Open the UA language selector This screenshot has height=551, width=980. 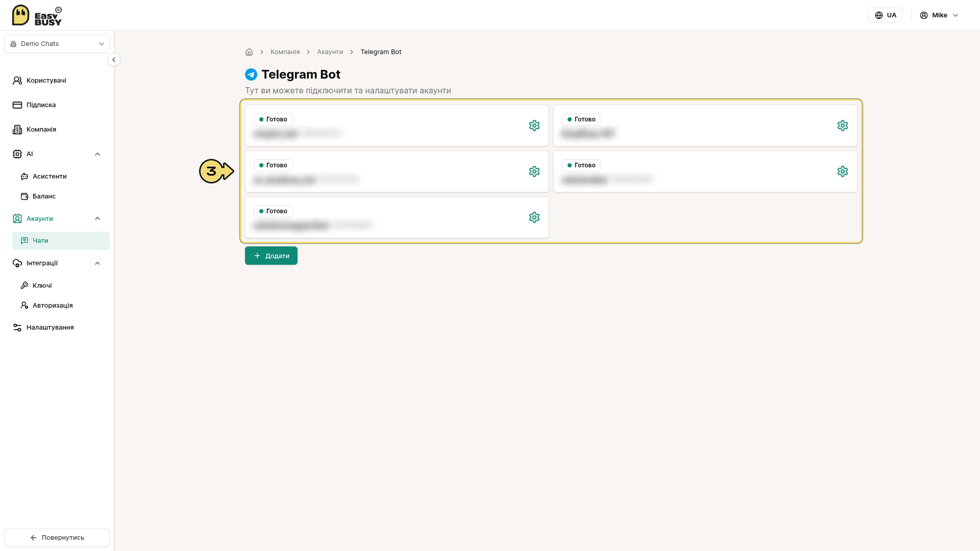[x=886, y=15]
